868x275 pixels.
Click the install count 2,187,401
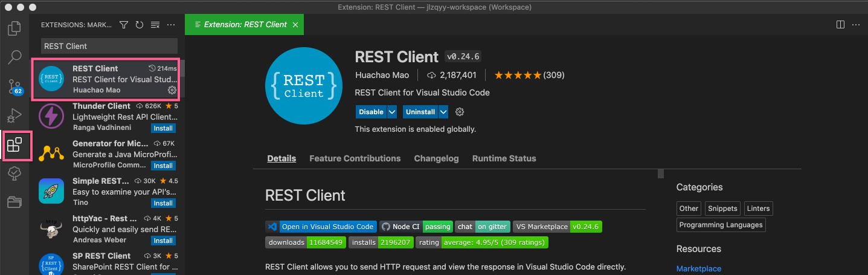pyautogui.click(x=451, y=76)
